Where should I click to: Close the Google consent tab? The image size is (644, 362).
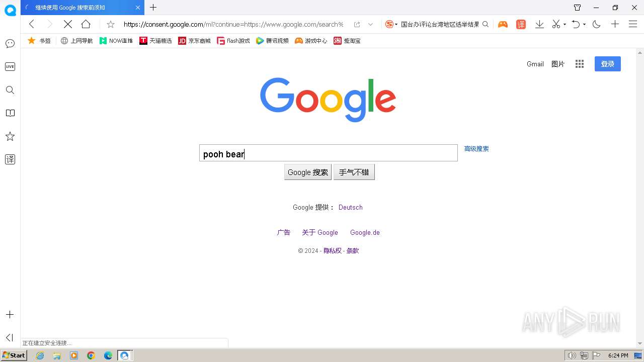[138, 8]
